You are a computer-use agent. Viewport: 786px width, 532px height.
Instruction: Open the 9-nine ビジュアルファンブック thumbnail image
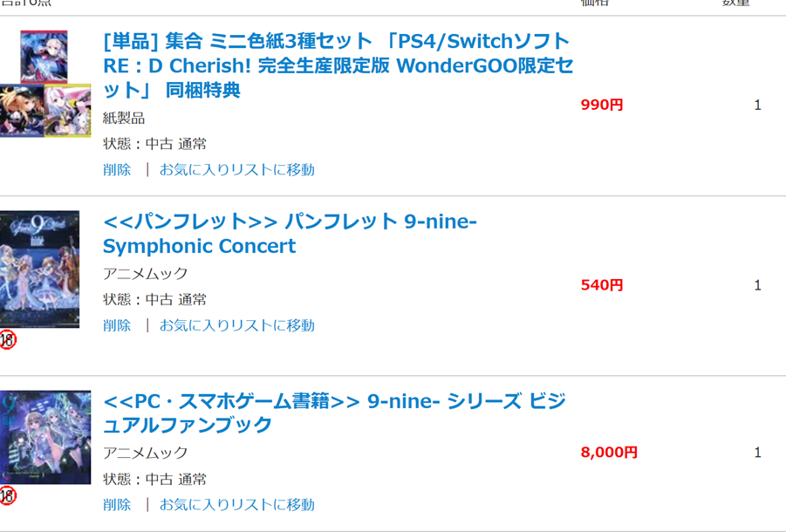45,437
